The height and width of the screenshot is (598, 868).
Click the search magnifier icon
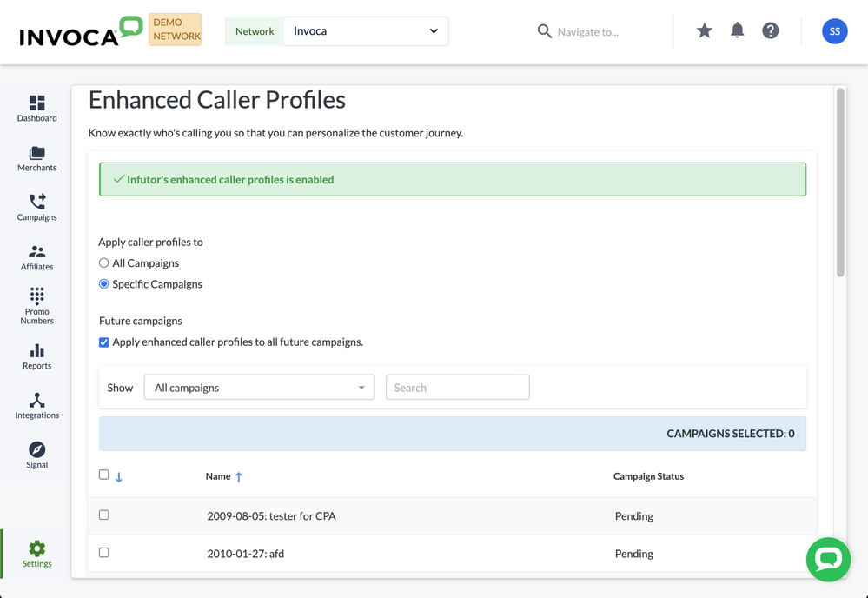pos(544,31)
